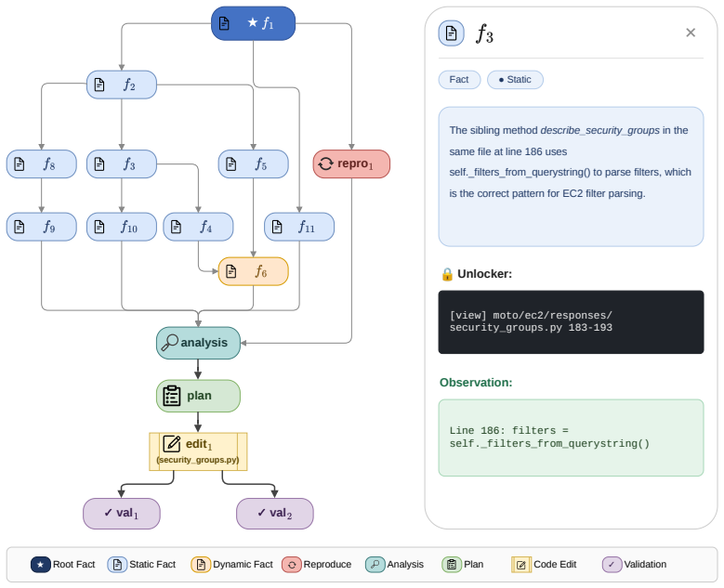724x588 pixels.
Task: Click the val2 validation node
Action: tap(275, 514)
